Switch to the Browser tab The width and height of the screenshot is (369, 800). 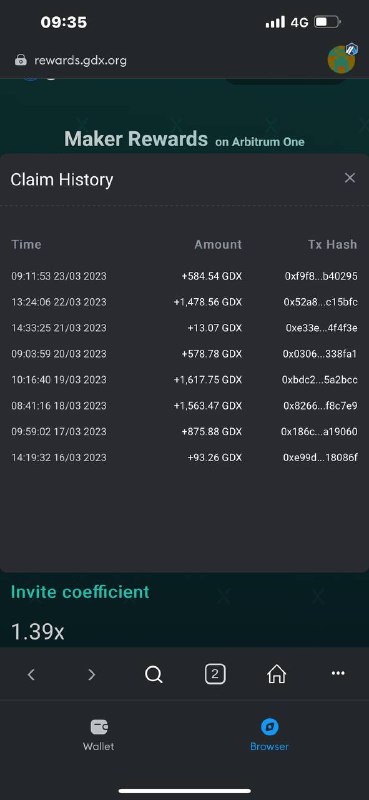click(269, 735)
